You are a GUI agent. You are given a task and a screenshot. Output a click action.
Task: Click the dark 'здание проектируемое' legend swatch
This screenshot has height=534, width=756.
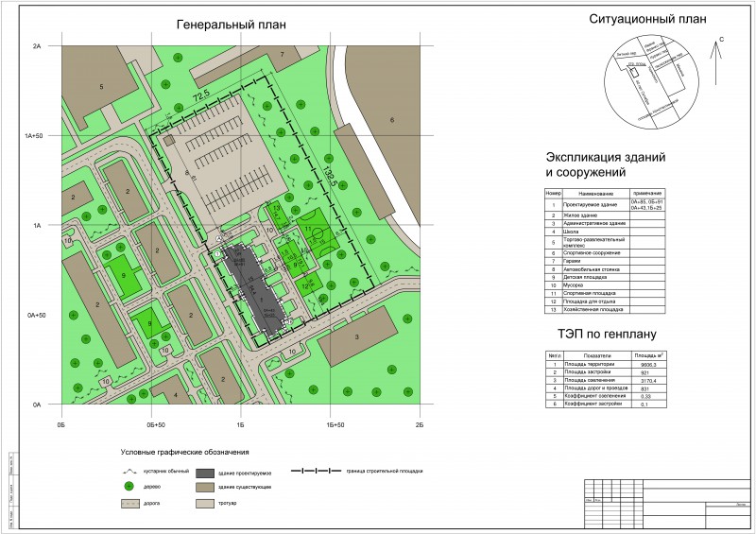click(x=205, y=473)
